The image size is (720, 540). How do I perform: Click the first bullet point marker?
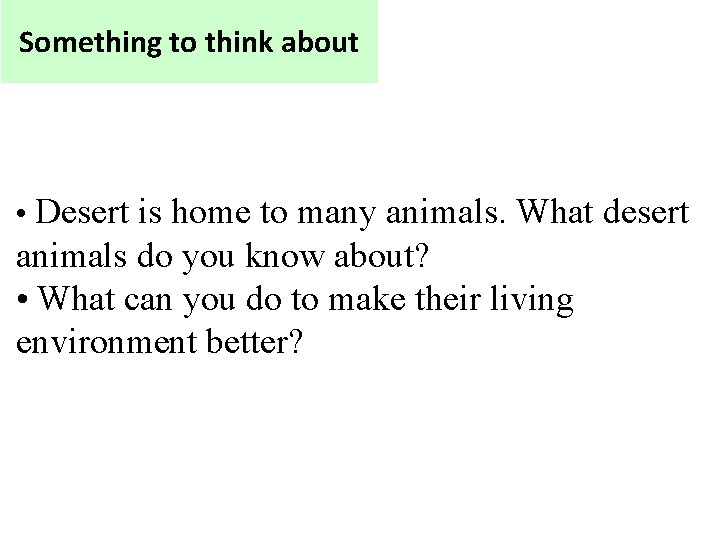coord(21,213)
